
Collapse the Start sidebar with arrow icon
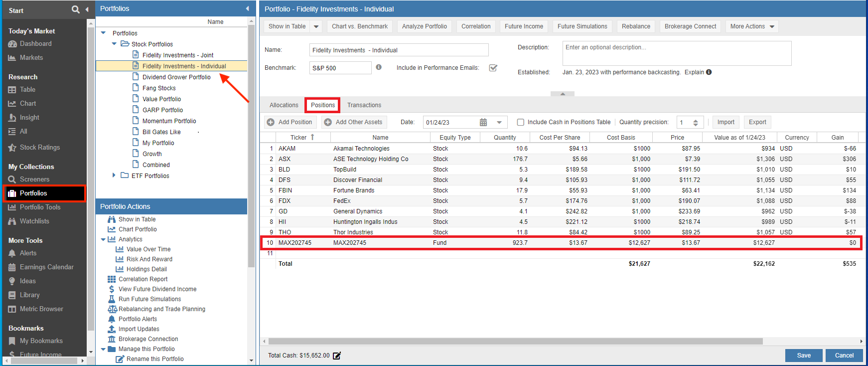click(x=87, y=9)
